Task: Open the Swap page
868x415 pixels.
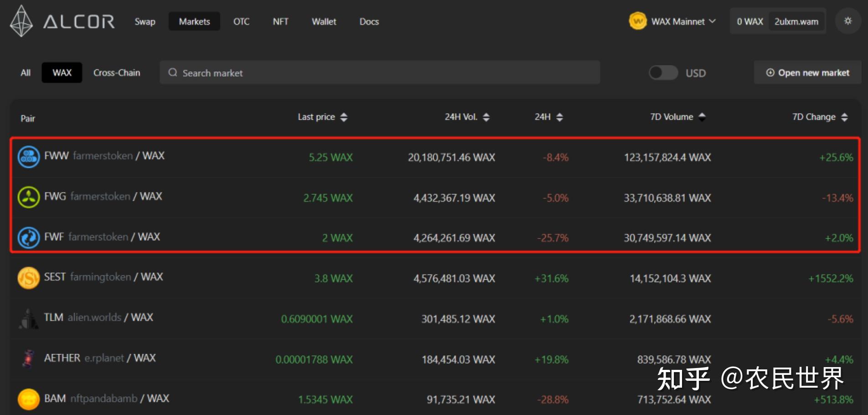Action: tap(145, 21)
